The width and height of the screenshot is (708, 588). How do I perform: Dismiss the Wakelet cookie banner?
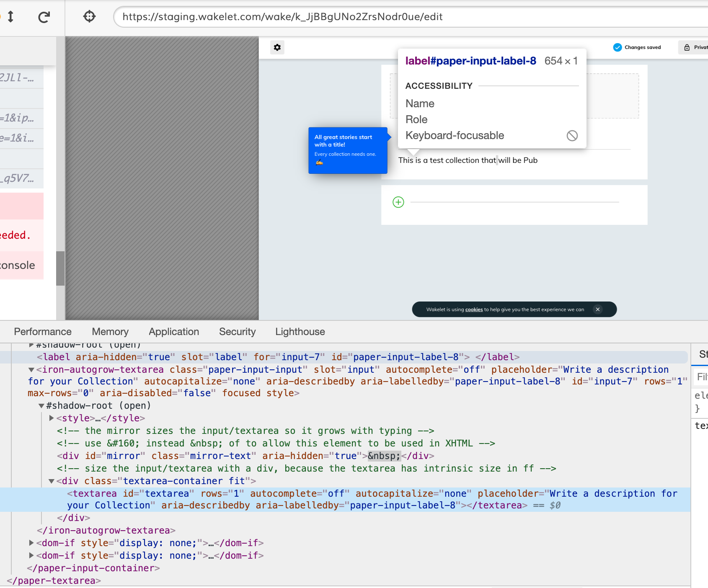[x=598, y=309]
